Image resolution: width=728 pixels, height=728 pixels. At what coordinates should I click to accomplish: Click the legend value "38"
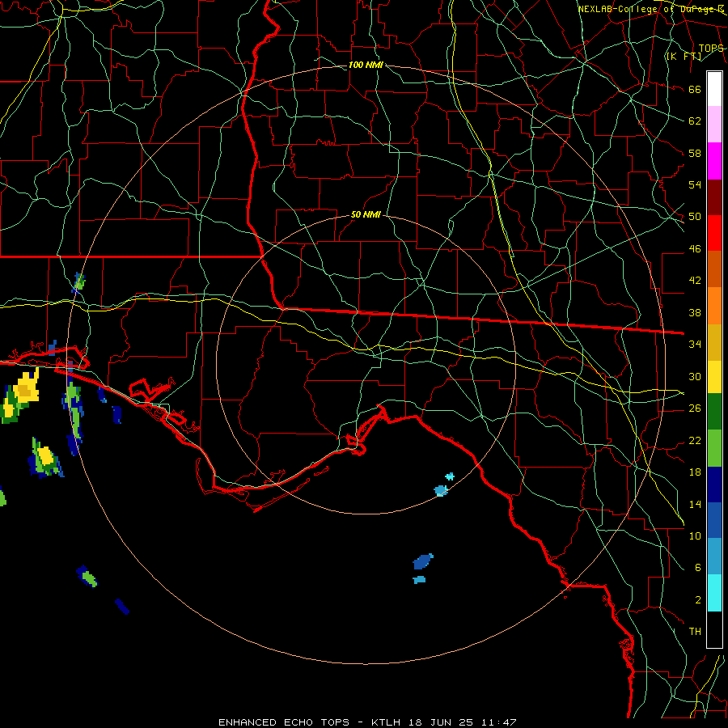click(695, 312)
